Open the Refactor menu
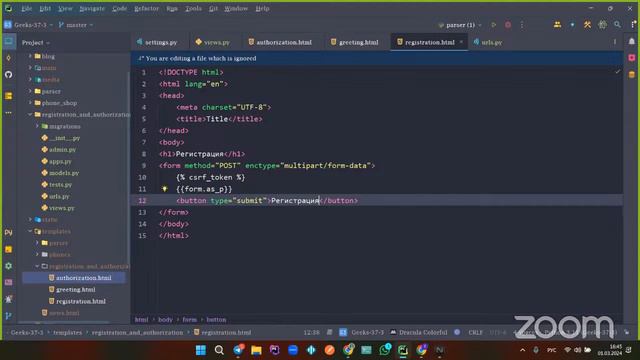 click(147, 8)
